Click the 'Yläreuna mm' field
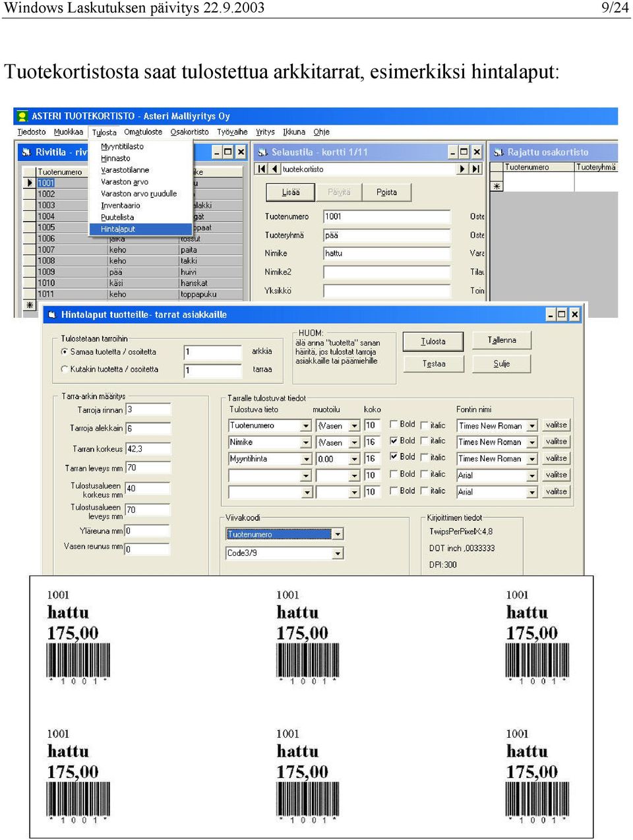633x840 pixels. point(147,531)
